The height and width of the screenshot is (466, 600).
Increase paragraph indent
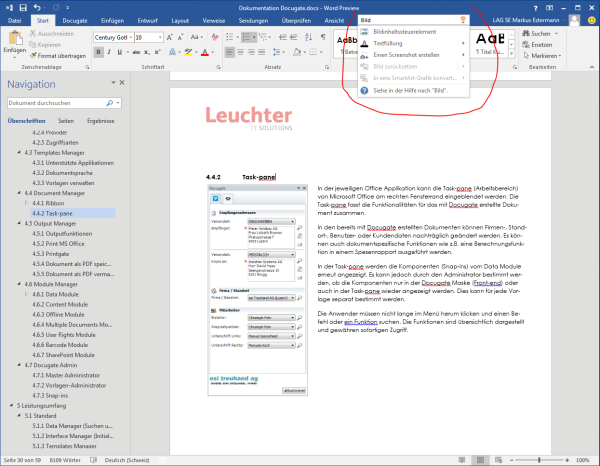point(293,37)
